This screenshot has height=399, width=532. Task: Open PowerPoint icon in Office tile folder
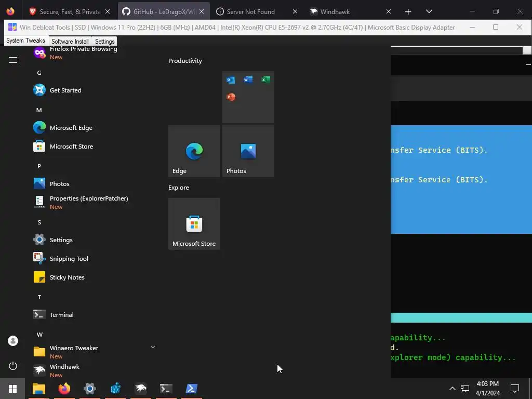pos(231,97)
